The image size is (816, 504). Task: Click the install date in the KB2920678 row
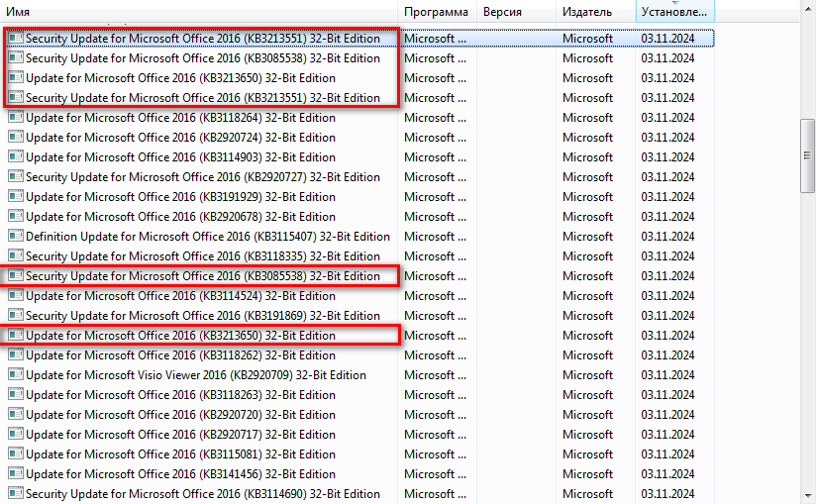667,217
